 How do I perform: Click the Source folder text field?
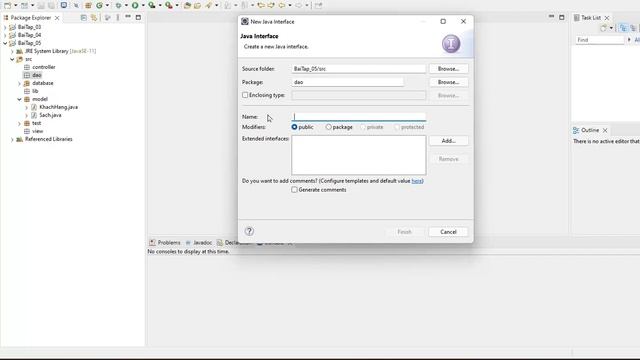coord(359,69)
